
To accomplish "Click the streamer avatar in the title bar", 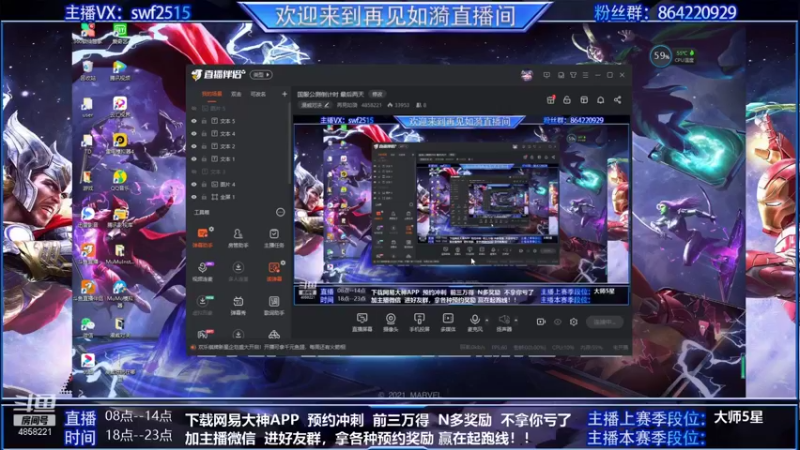I will (527, 75).
